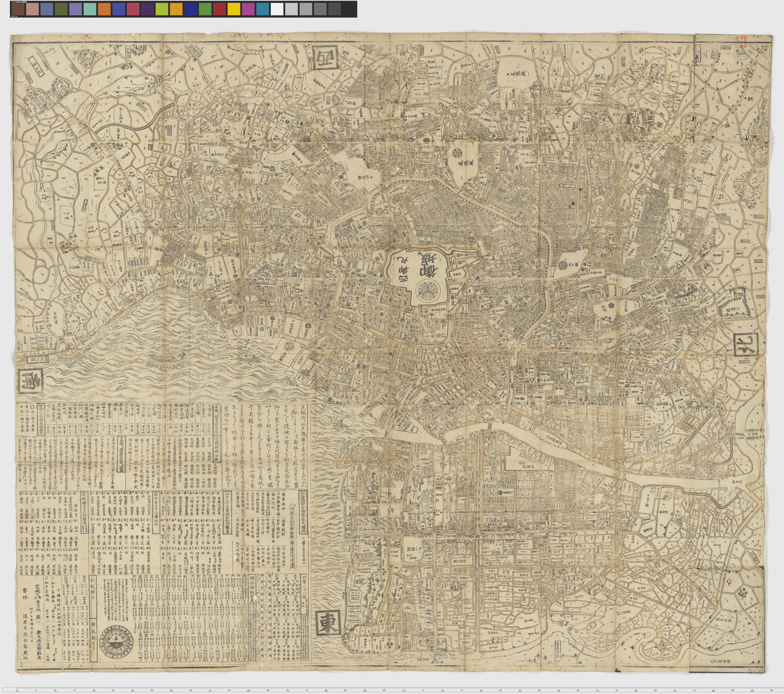Click the lime yellow-green color patch

[x=162, y=9]
